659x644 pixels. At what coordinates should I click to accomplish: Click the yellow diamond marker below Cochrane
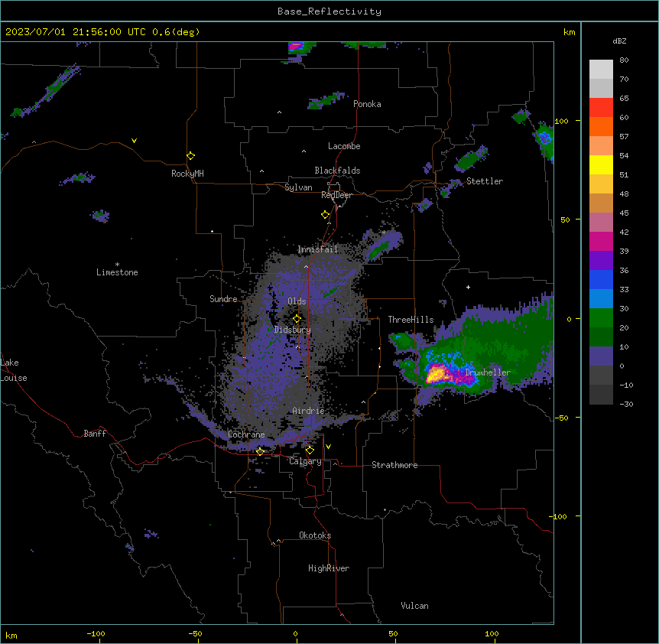(260, 451)
